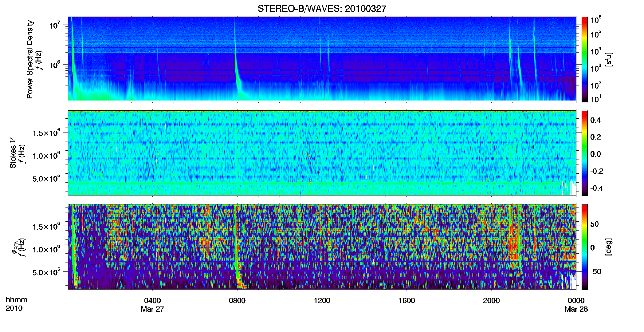Click the [sfu] colorbar unit label

pos(609,59)
